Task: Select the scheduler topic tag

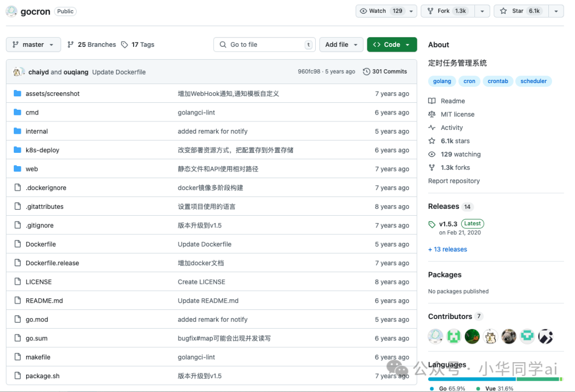Action: 533,81
